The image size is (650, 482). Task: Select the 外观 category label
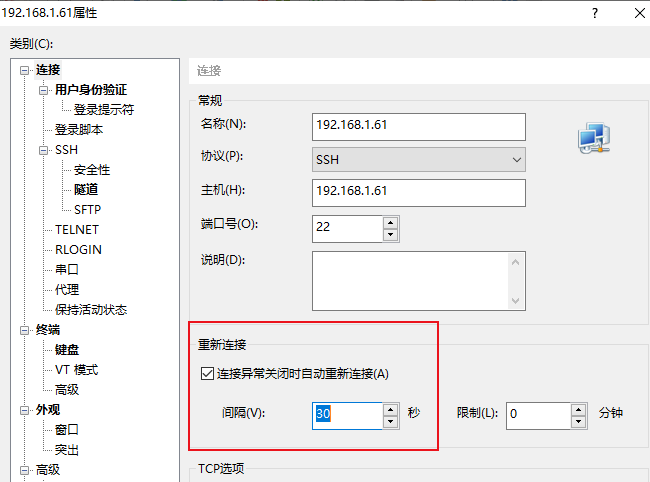(x=48, y=409)
